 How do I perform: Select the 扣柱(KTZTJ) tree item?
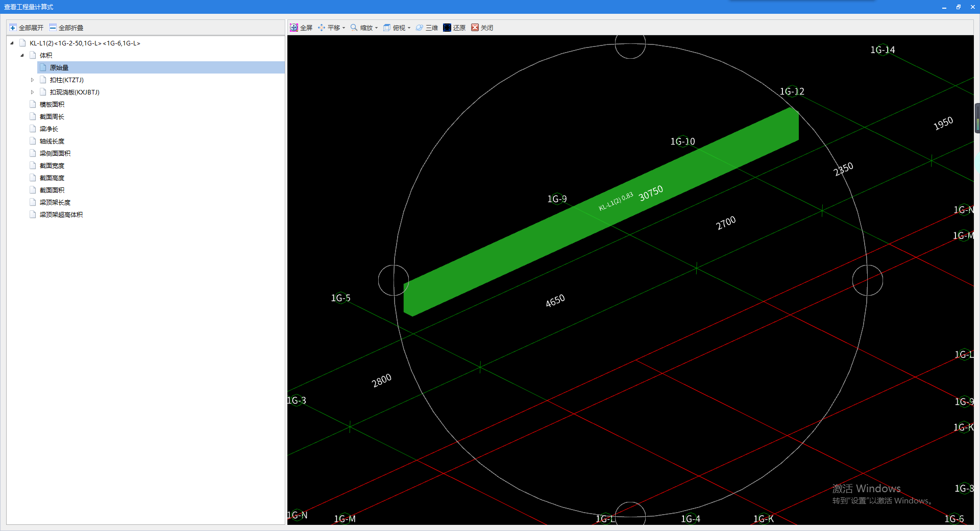coord(67,80)
